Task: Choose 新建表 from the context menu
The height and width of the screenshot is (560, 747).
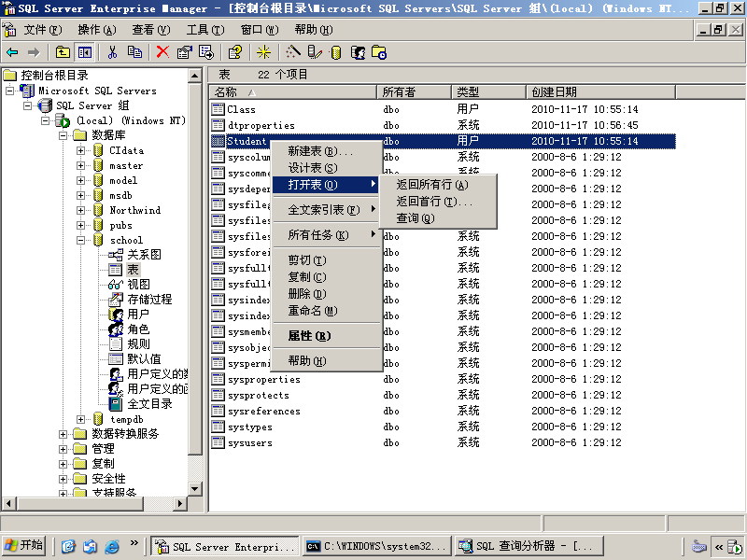Action: coord(327,151)
